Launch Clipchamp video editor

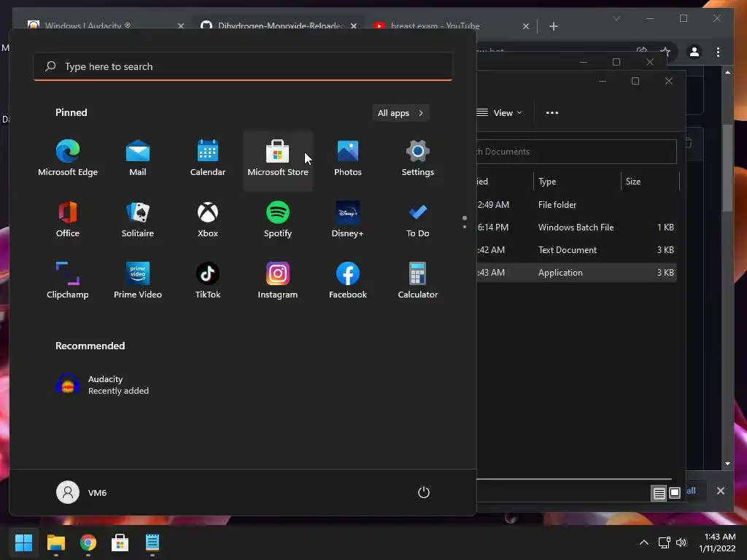68,281
